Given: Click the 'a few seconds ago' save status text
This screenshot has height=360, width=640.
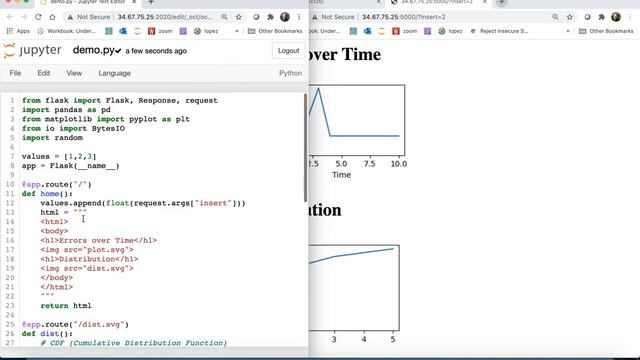Looking at the screenshot, I should tap(156, 51).
